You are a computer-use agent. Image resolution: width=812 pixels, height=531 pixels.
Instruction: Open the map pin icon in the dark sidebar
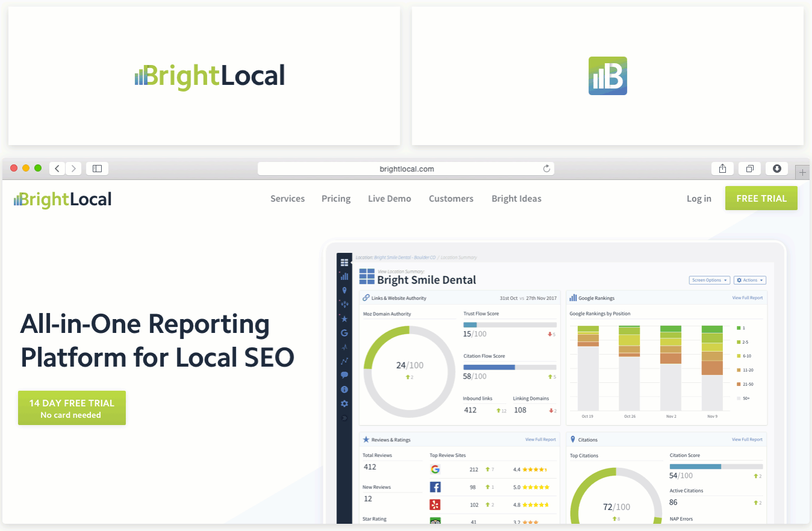344,291
